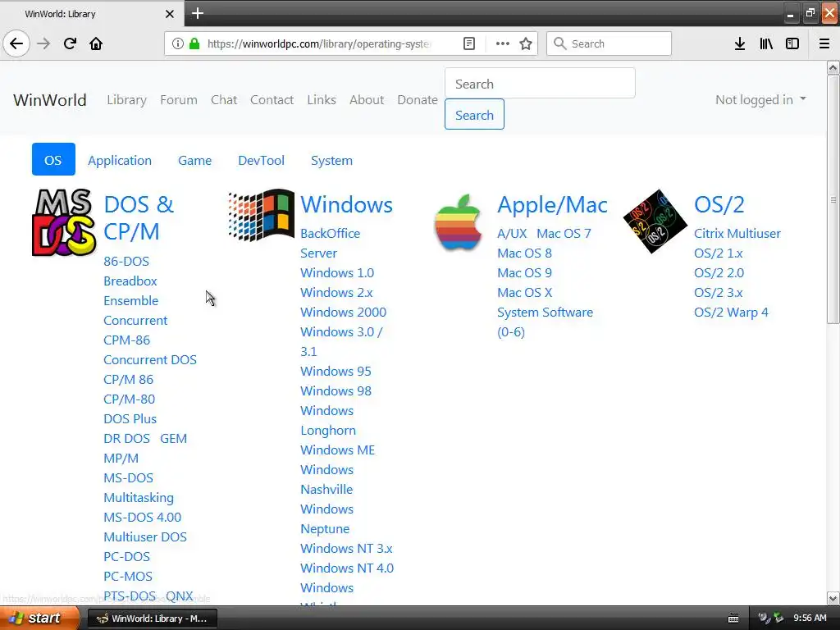
Task: Click the OS/2 logo image
Action: point(655,221)
